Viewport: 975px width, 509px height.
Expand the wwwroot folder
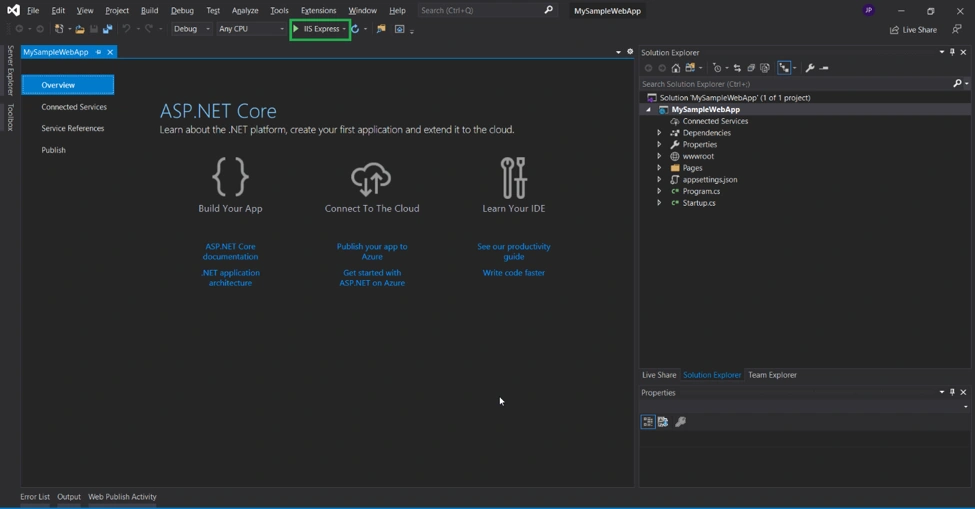coord(659,156)
